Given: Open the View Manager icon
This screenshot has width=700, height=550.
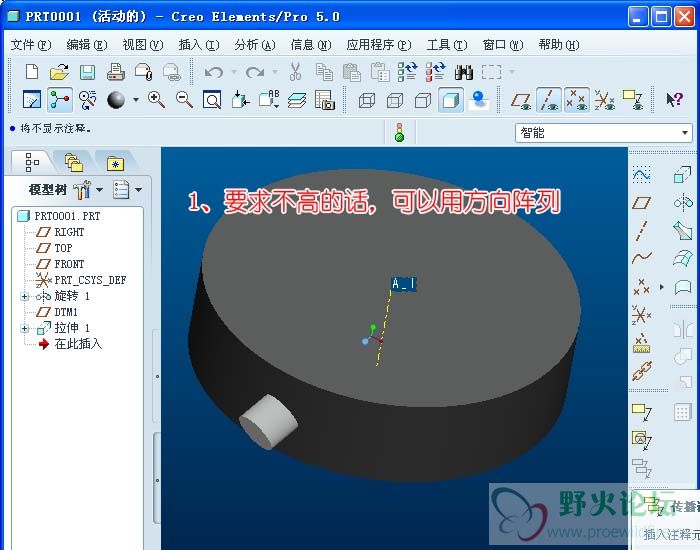Looking at the screenshot, I should (325, 100).
